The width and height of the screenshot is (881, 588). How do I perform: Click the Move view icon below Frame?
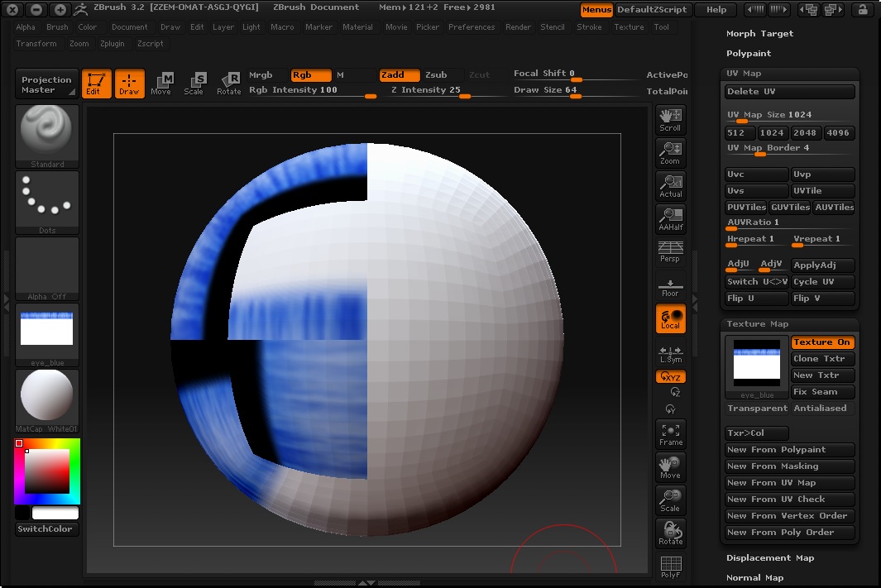(670, 468)
